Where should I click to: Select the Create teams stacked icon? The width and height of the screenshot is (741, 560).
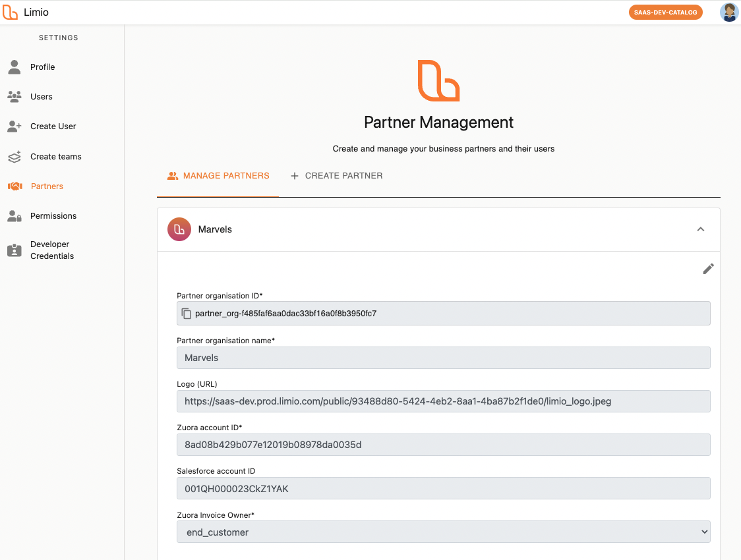[x=15, y=156]
